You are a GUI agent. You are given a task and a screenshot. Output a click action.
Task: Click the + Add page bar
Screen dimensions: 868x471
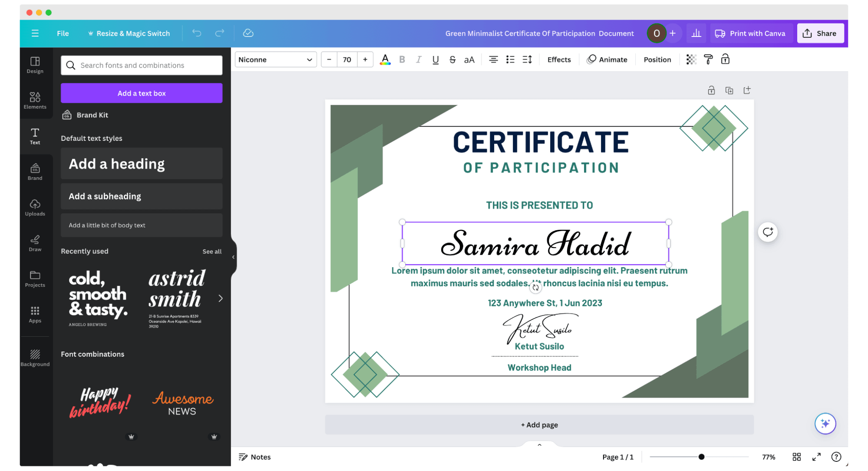tap(539, 425)
